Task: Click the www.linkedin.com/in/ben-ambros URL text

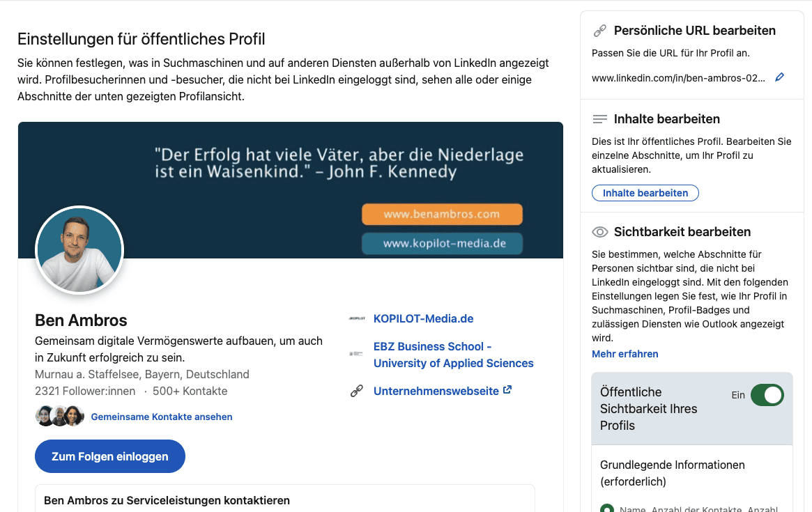Action: coord(677,78)
